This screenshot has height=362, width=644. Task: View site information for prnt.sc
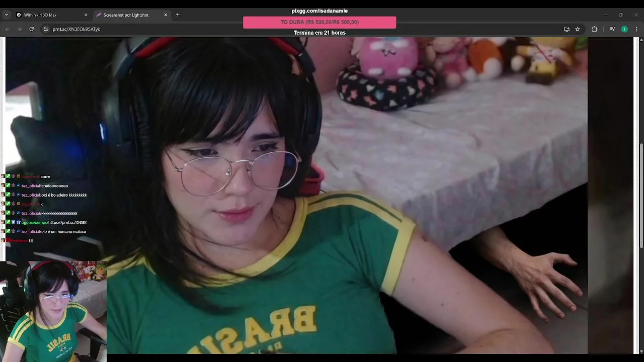46,29
